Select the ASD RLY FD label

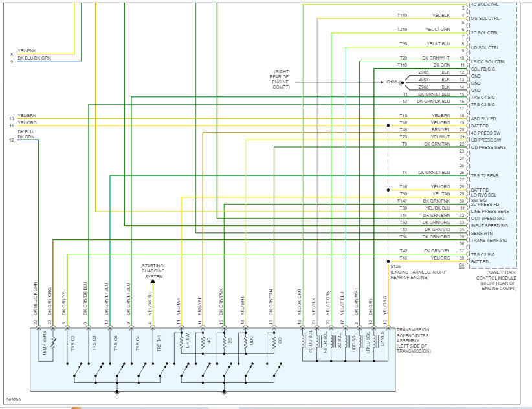click(x=483, y=119)
